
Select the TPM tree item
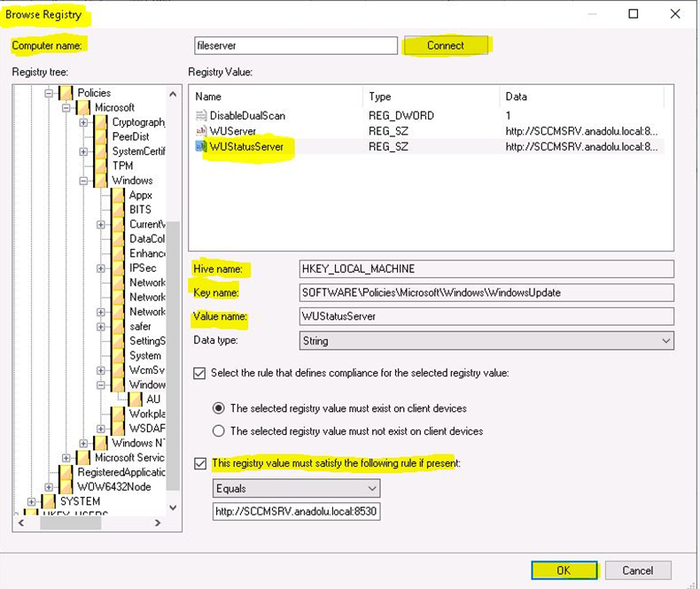(x=122, y=166)
